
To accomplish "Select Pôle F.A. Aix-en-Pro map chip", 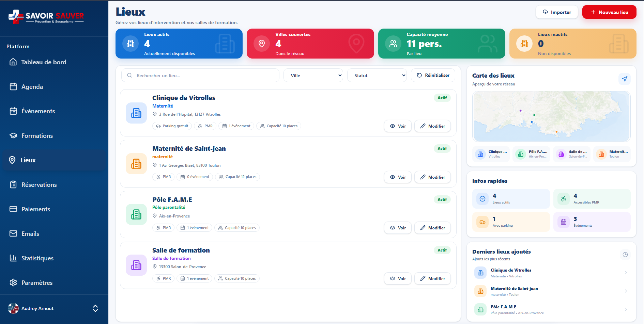I will (531, 154).
